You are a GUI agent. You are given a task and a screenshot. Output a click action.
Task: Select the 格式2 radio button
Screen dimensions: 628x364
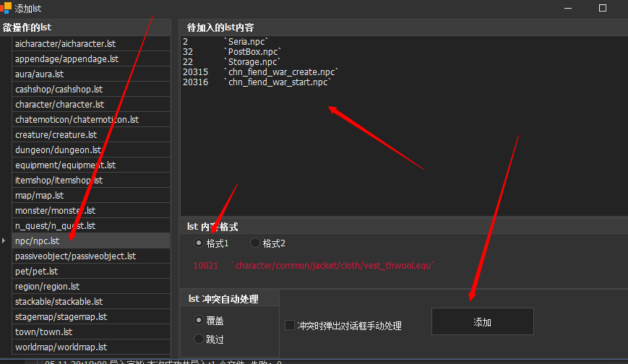point(255,243)
